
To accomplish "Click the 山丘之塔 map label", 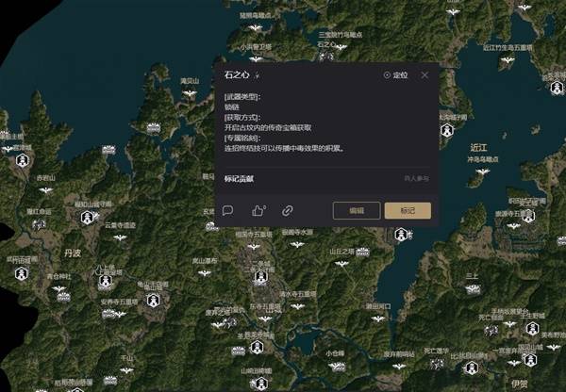I will [341, 252].
